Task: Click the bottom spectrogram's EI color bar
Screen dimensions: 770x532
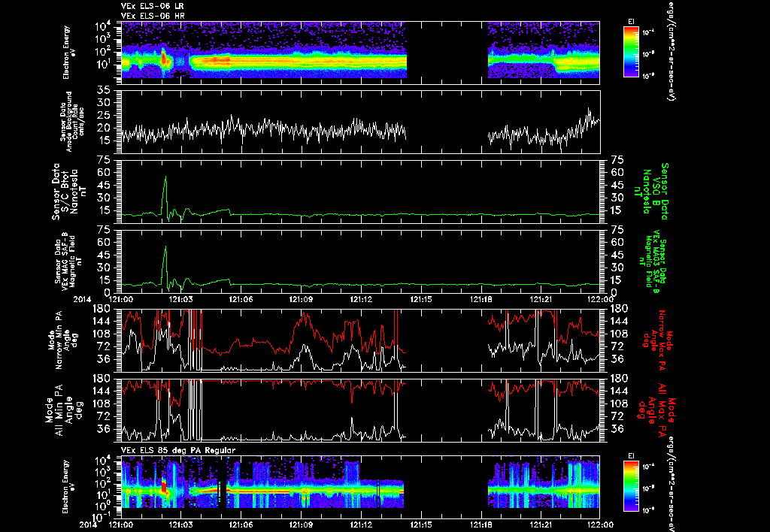Action: coord(631,486)
